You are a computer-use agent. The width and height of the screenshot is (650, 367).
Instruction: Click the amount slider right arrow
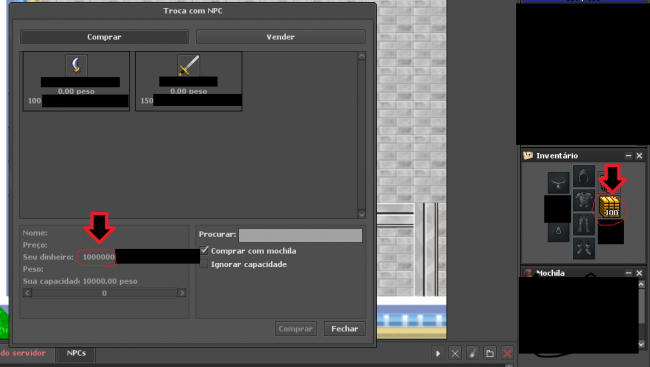pos(182,293)
